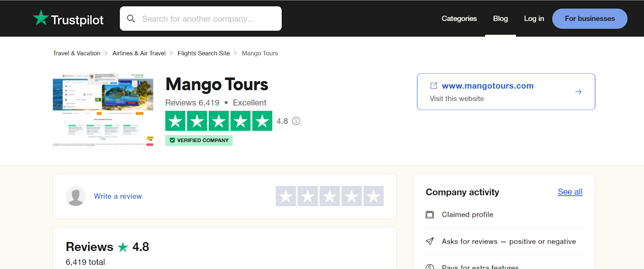Image resolution: width=644 pixels, height=269 pixels.
Task: Click the Excellent rating label
Action: pos(250,103)
